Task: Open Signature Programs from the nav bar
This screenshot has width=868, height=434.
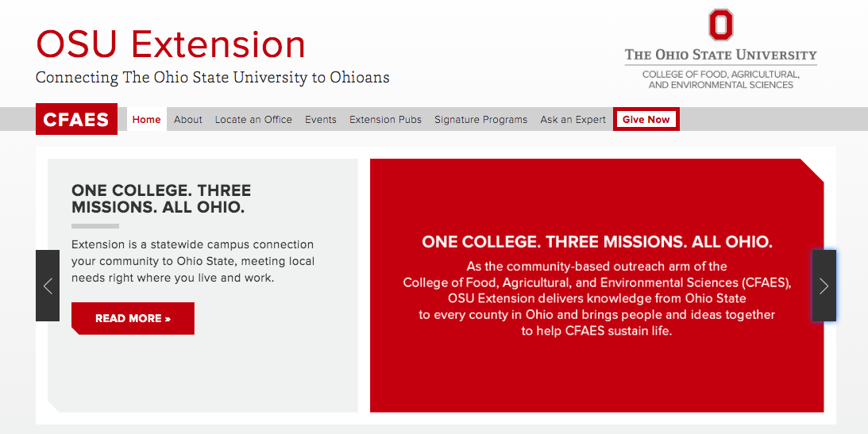Action: [x=480, y=120]
